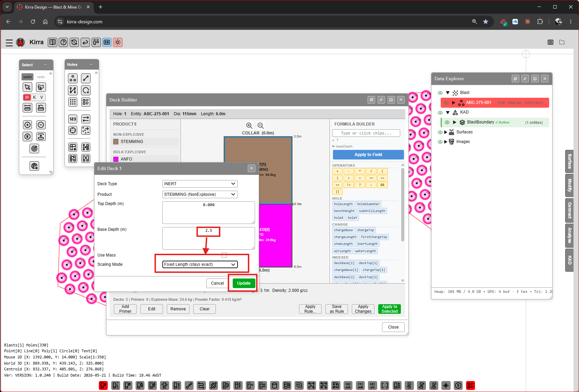Click the green Update button
The image size is (579, 392).
pyautogui.click(x=244, y=283)
